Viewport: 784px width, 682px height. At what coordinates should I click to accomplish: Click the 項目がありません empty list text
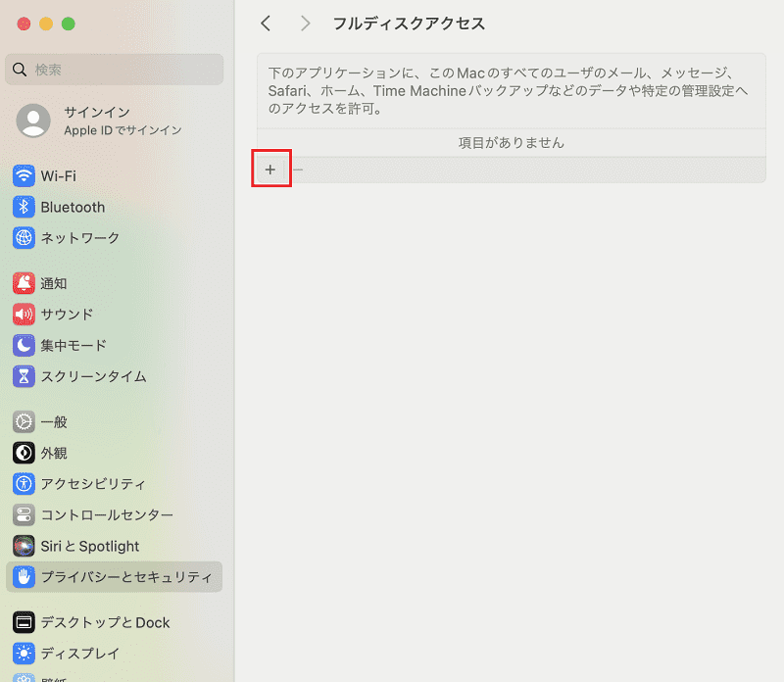pos(511,143)
